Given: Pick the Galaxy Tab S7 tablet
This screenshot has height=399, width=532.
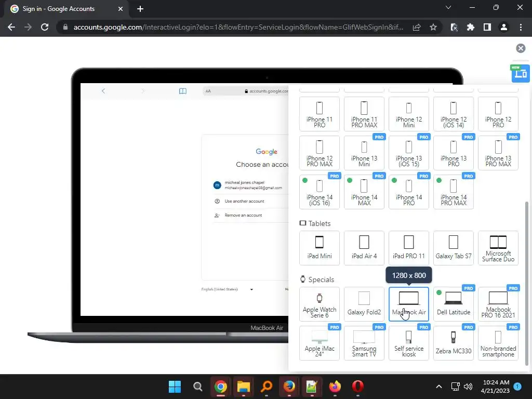Looking at the screenshot, I should (x=454, y=248).
